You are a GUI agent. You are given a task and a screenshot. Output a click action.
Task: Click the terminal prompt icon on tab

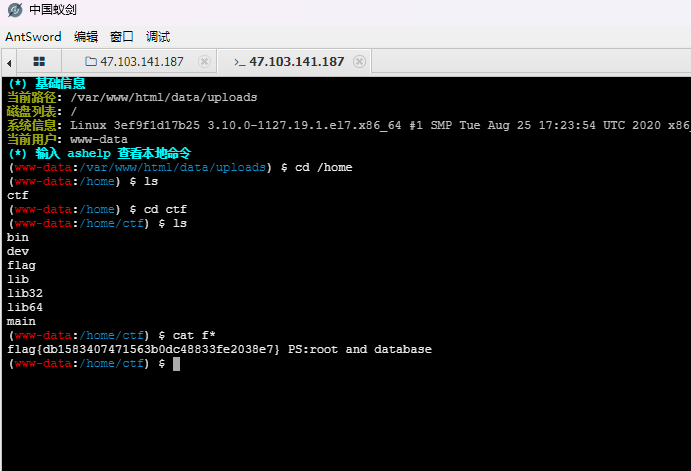239,62
